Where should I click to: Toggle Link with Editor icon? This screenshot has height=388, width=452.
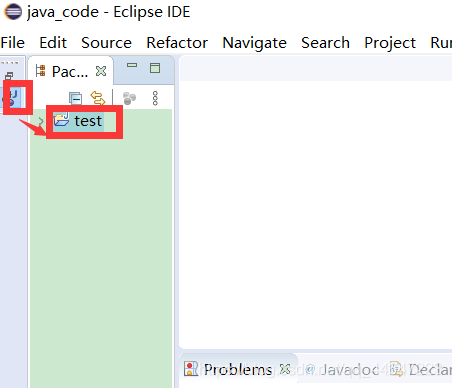tap(98, 98)
